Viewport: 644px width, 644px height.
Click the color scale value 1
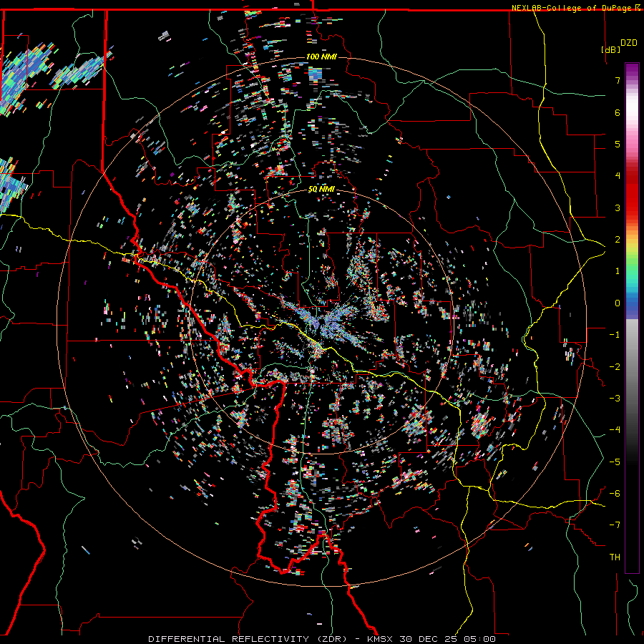tap(618, 271)
